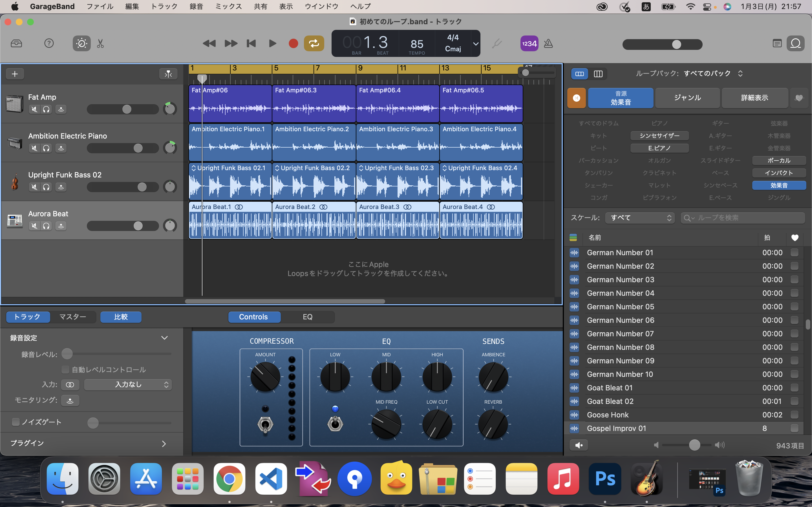Screen dimensions: 812x507
Task: Toggle the Smart Controls dial button
Action: 81,44
